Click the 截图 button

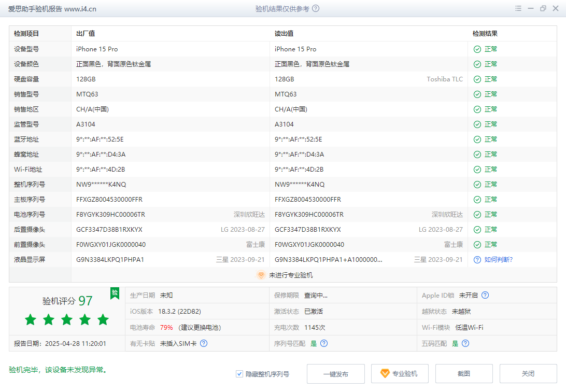coord(464,374)
